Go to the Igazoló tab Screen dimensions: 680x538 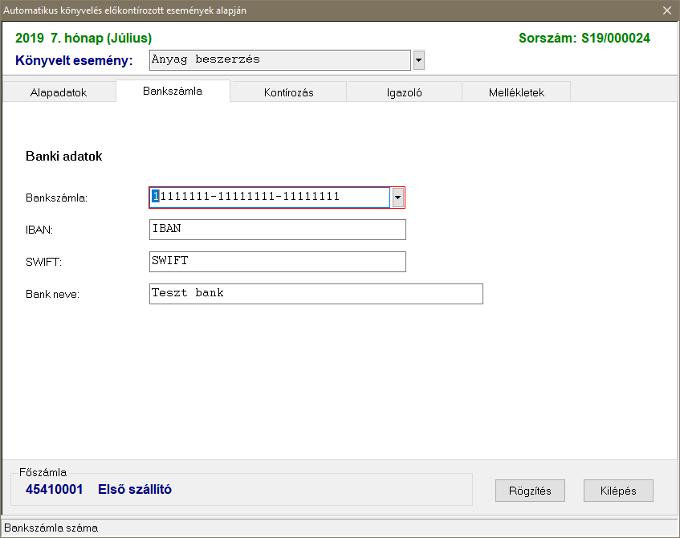(x=404, y=92)
